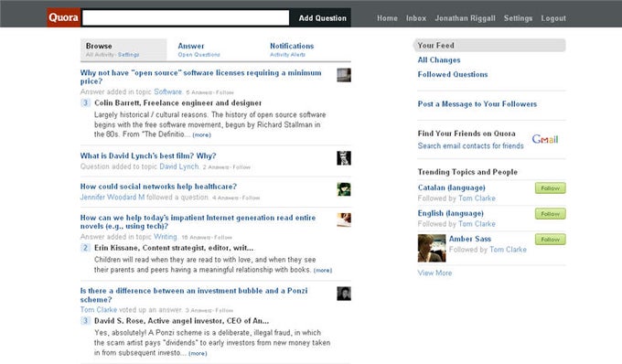The width and height of the screenshot is (622, 364).
Task: Open the Software topic link
Action: pyautogui.click(x=167, y=91)
